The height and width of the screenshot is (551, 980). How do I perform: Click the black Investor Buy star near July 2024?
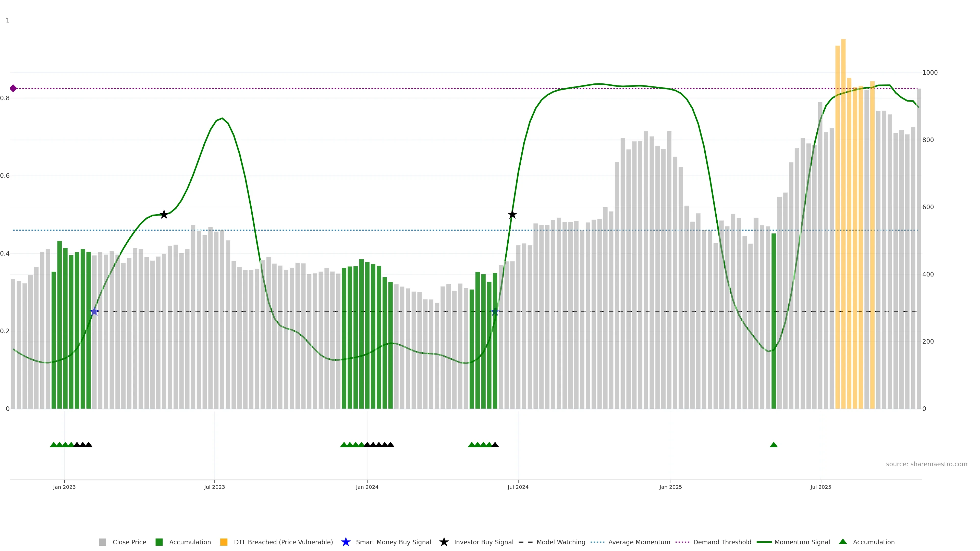[512, 215]
